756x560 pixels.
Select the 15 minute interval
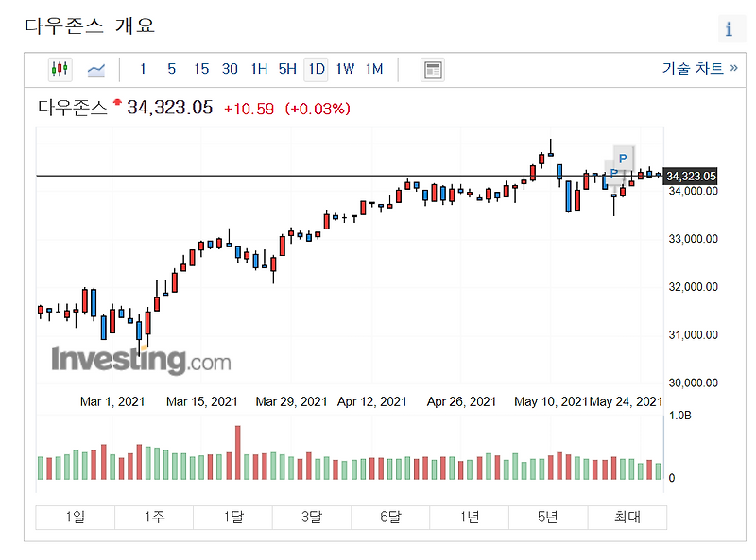[201, 69]
